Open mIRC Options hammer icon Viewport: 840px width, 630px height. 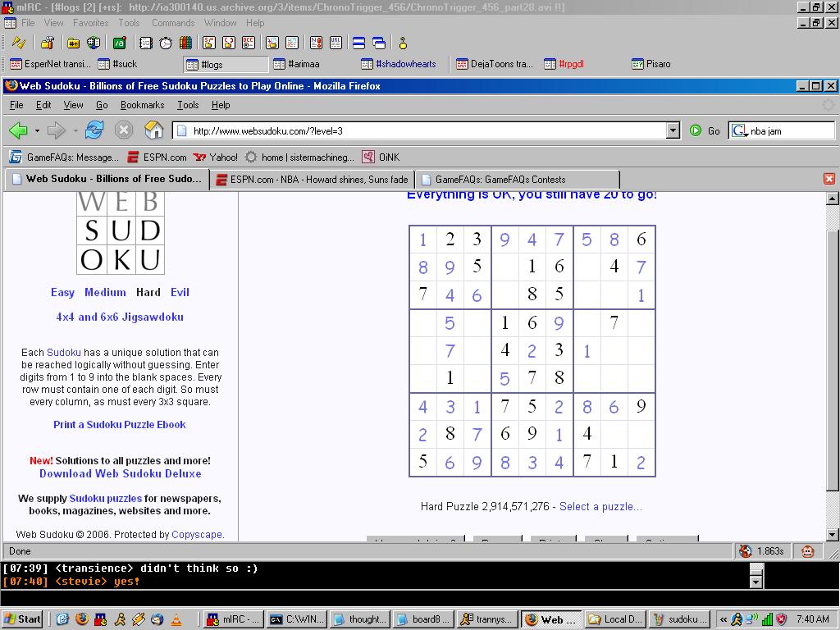[x=47, y=43]
